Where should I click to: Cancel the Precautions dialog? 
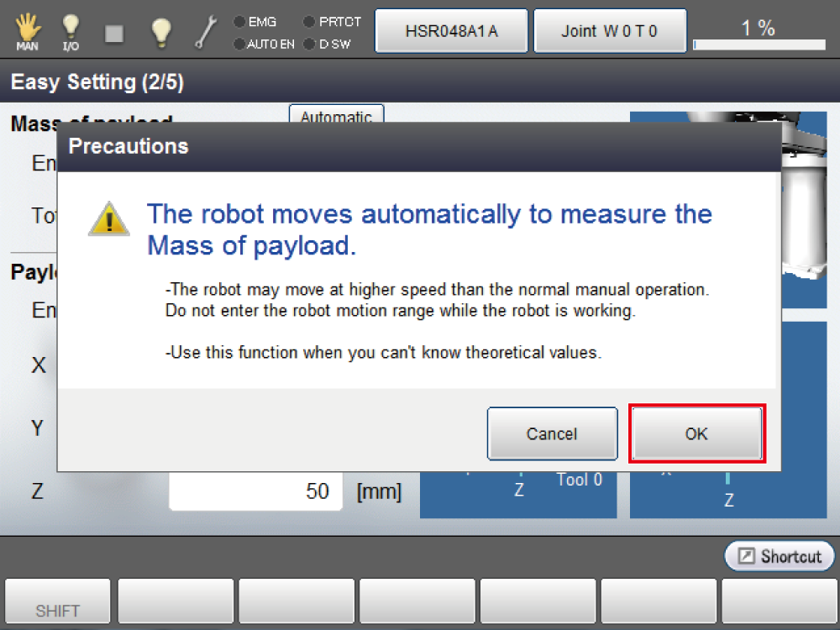(x=551, y=433)
